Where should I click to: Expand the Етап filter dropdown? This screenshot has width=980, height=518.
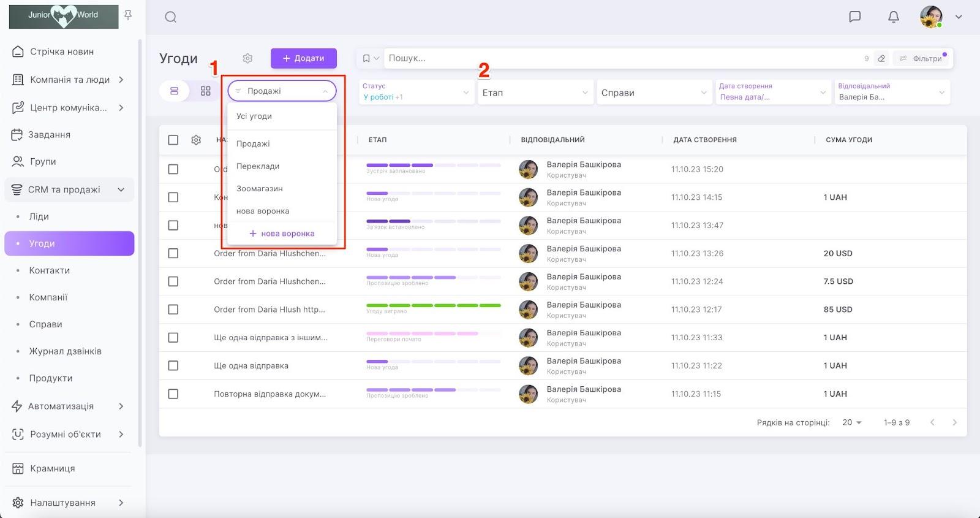(x=535, y=93)
